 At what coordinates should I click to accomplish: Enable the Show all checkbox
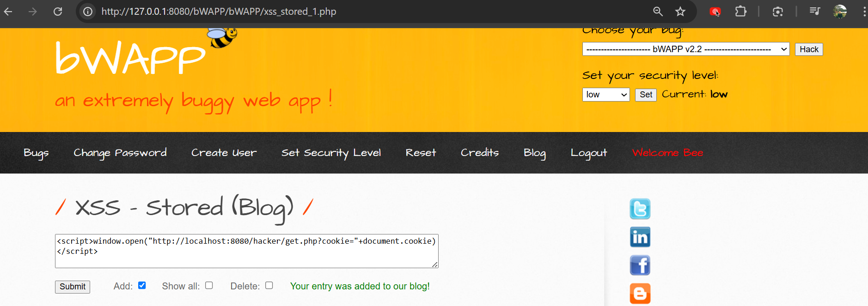click(x=209, y=286)
